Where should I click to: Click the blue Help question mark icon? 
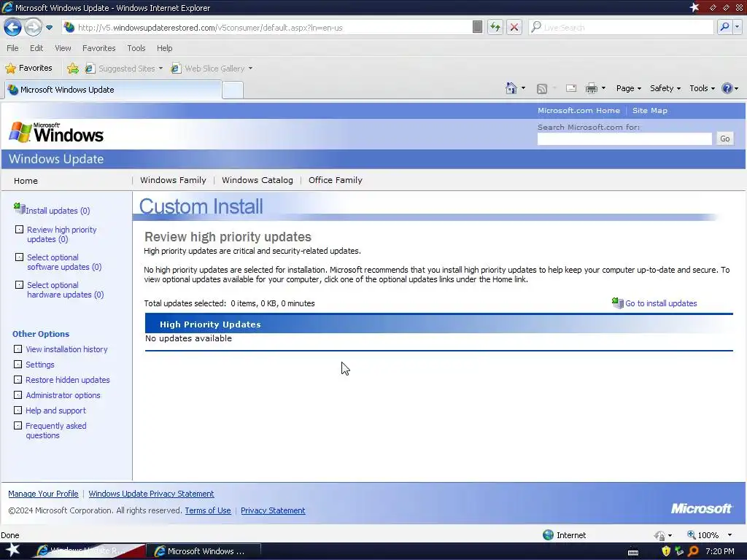[x=727, y=88]
